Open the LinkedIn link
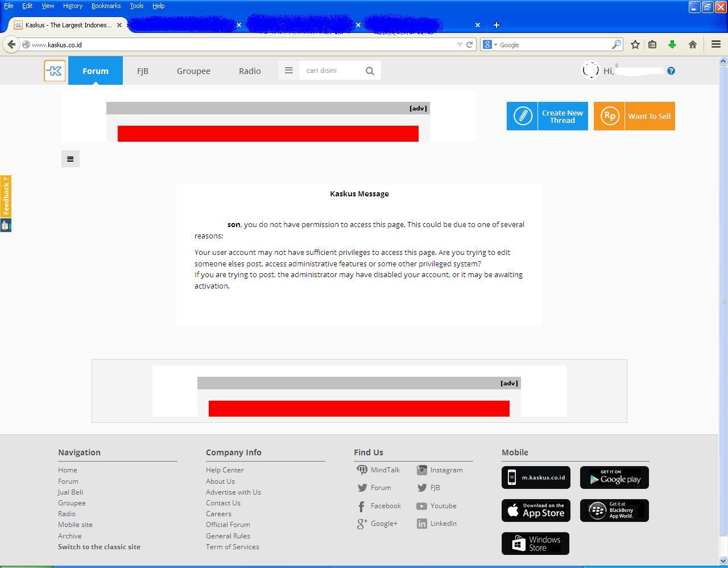 point(436,524)
